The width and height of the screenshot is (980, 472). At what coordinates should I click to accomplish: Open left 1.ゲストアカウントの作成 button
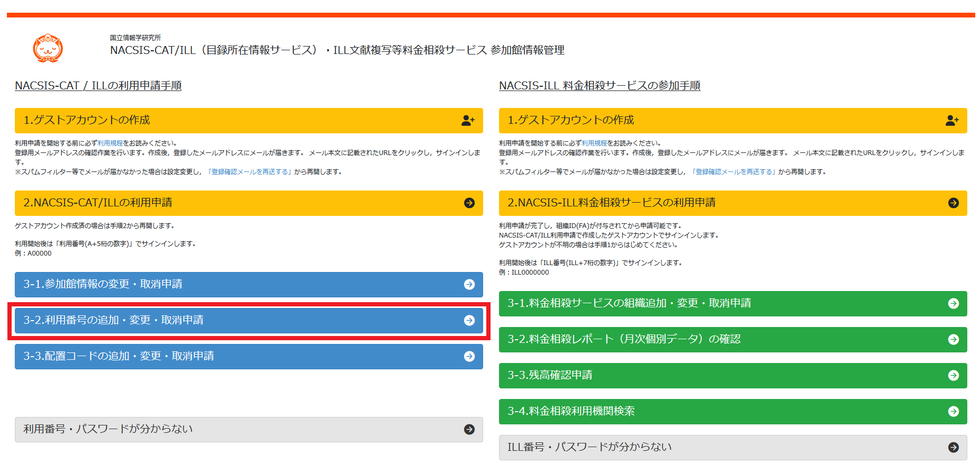tap(249, 121)
